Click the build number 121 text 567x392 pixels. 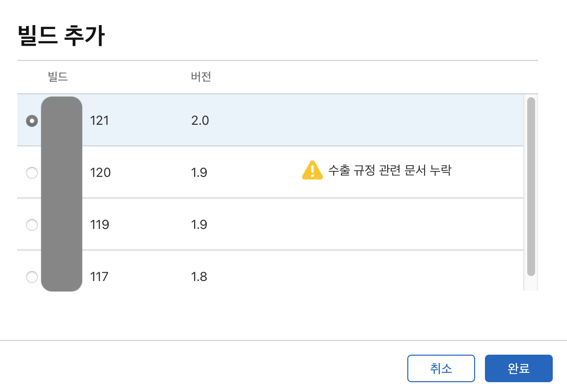(x=100, y=120)
